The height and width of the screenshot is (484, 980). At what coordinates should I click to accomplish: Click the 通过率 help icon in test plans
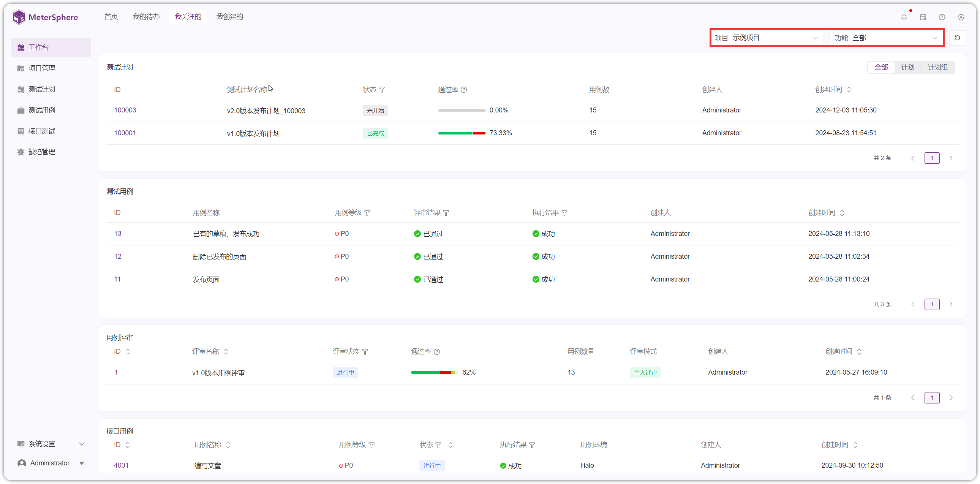[x=464, y=90]
